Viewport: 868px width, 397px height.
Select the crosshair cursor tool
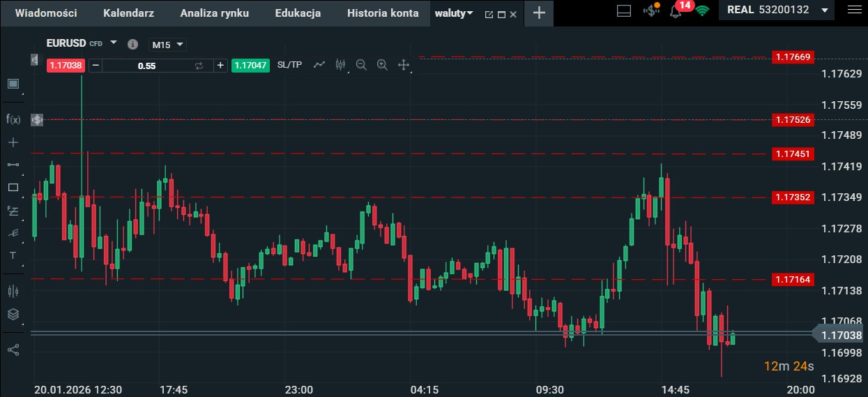[13, 142]
